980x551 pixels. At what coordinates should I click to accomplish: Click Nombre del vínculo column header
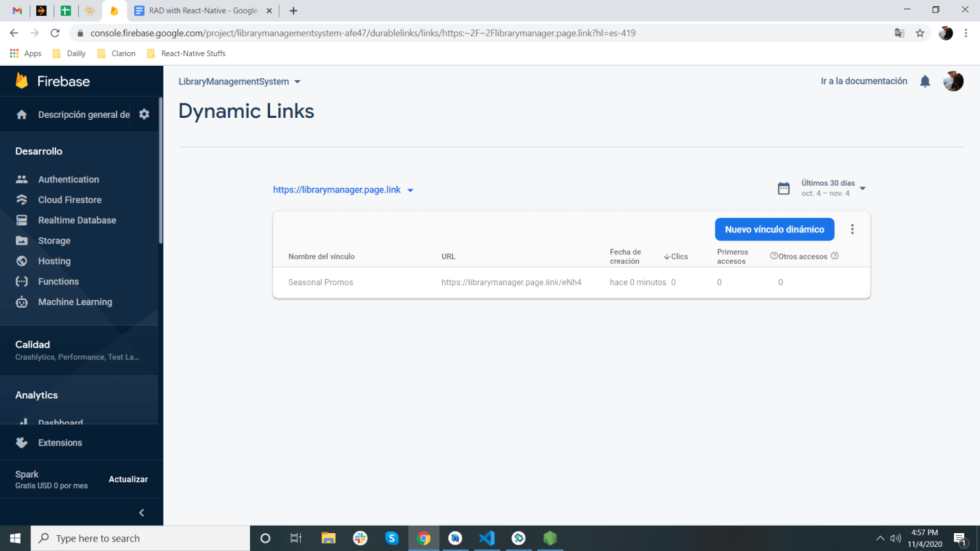[321, 256]
